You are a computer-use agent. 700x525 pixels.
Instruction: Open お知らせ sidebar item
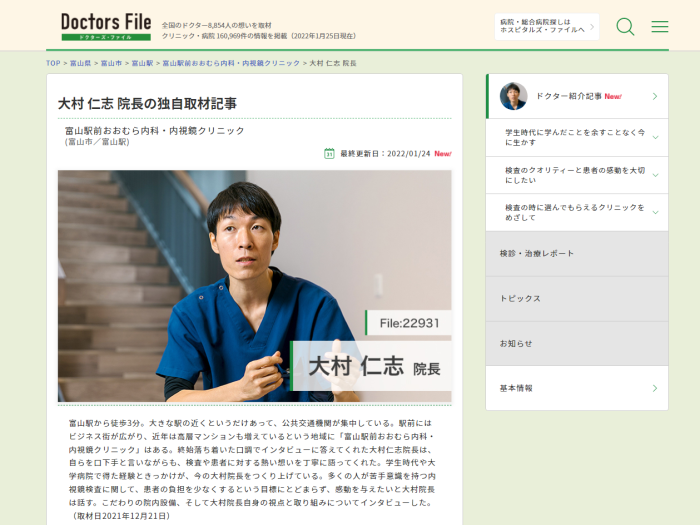pos(577,344)
